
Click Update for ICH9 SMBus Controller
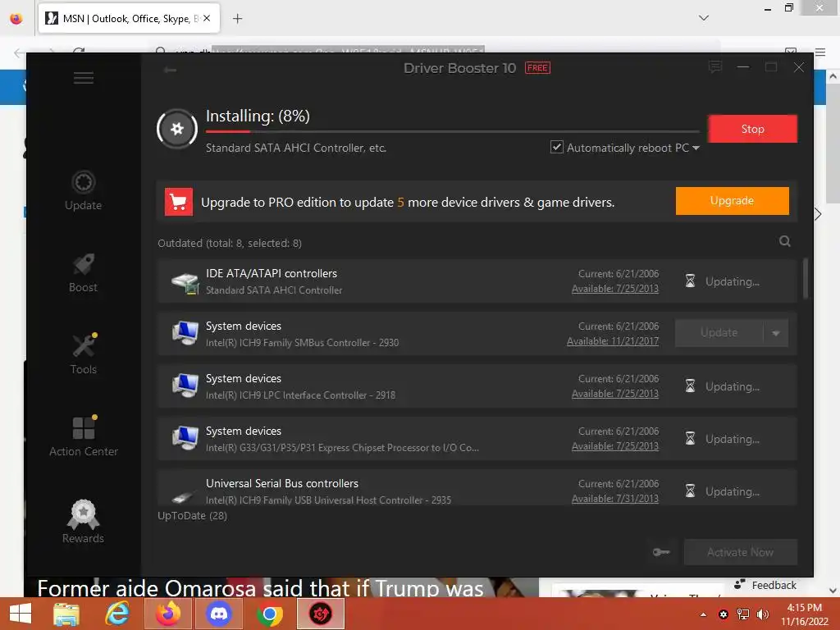719,333
